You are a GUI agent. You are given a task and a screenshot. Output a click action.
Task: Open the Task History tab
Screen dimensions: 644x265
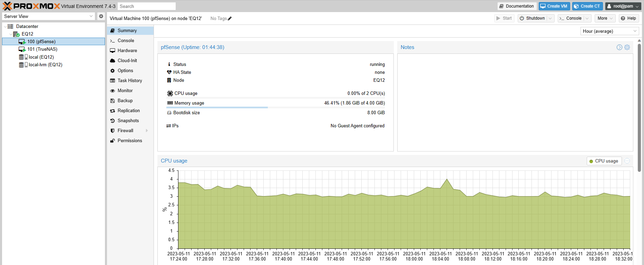click(130, 80)
